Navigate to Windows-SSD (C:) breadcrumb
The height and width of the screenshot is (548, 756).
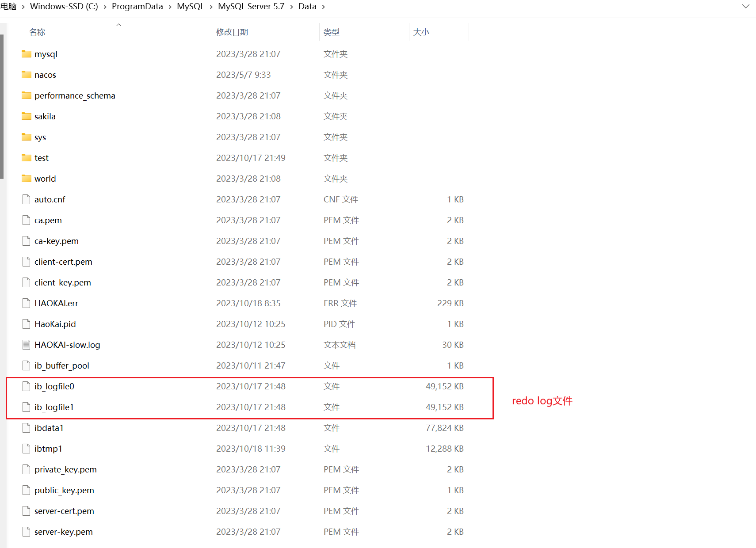click(64, 7)
